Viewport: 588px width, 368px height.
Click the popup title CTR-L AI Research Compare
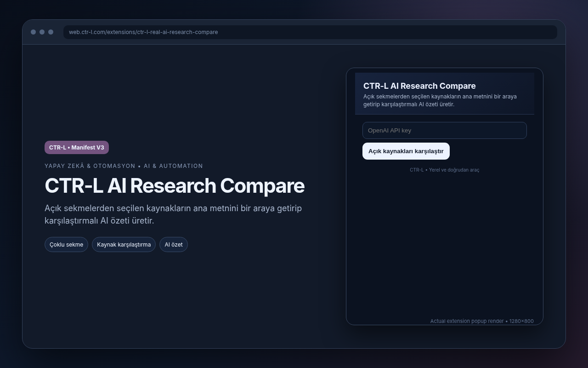click(419, 86)
